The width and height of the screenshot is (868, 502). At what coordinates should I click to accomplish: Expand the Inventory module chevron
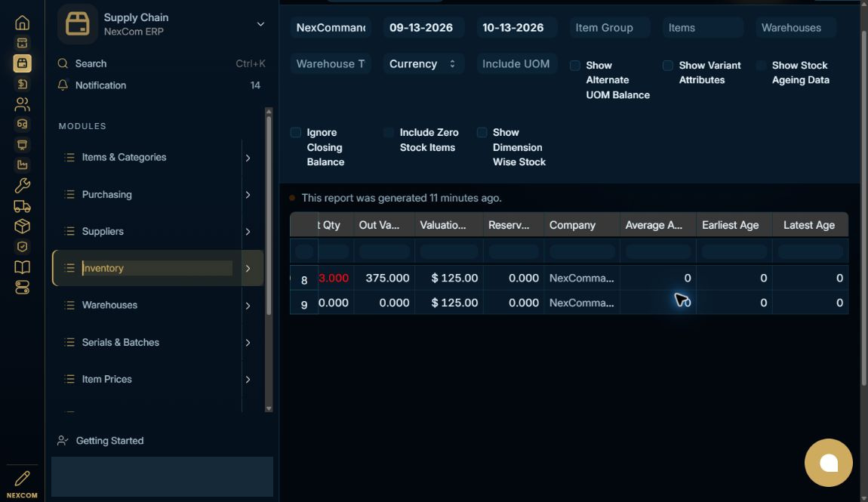tap(248, 269)
